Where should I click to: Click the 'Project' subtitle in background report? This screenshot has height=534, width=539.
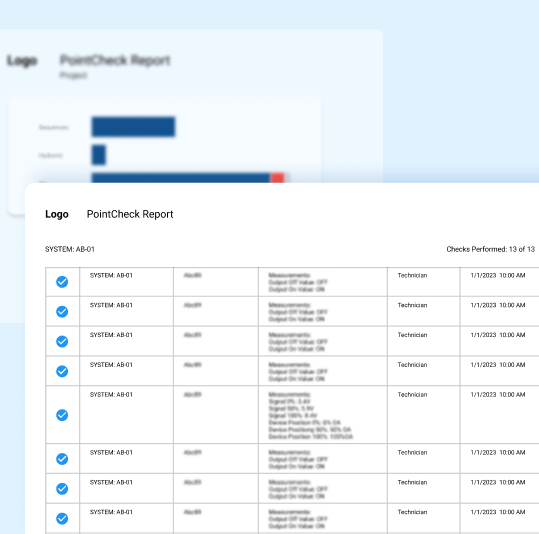coord(73,75)
